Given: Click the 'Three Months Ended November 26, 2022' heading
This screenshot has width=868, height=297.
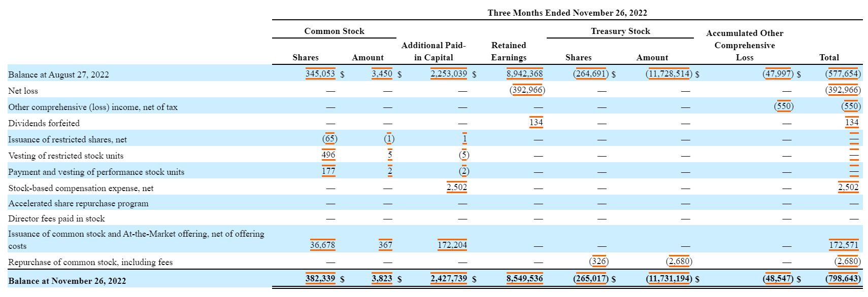Looking at the screenshot, I should tap(567, 13).
